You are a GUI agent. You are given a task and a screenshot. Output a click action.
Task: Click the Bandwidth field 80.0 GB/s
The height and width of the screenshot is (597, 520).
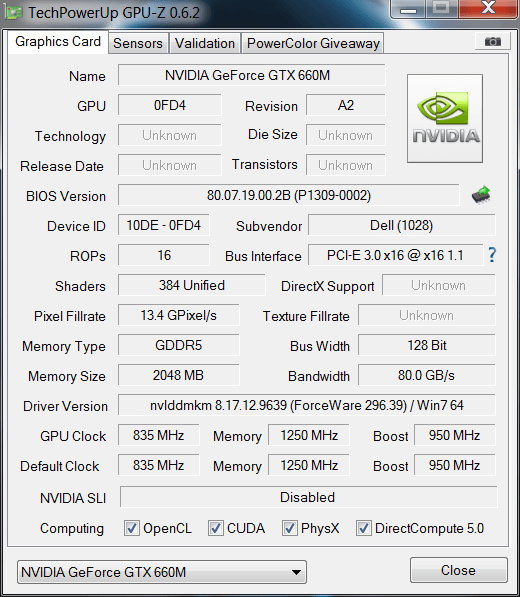coord(427,375)
